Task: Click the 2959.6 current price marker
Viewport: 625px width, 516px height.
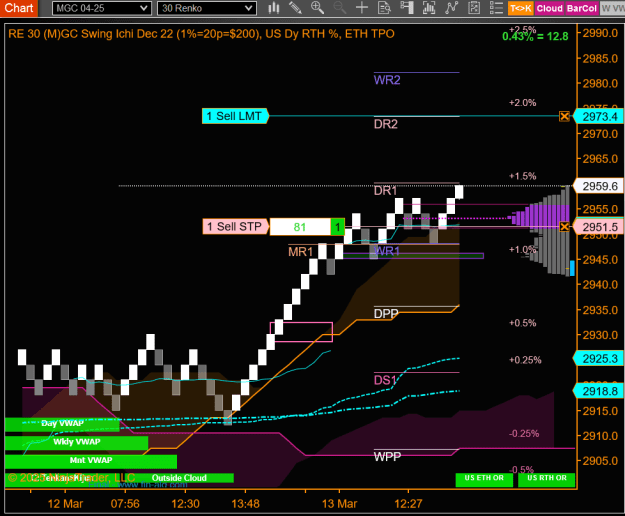Action: [x=599, y=186]
